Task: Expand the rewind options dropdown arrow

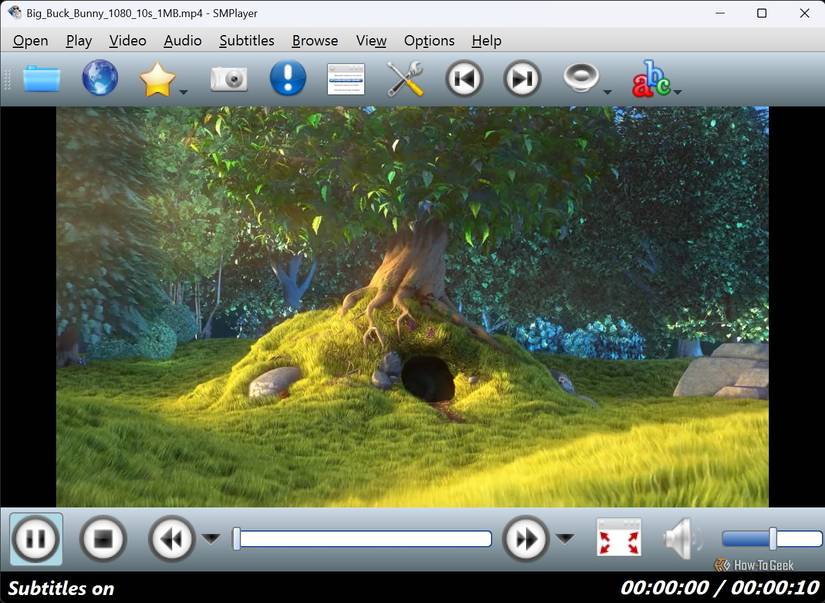Action: click(x=212, y=538)
